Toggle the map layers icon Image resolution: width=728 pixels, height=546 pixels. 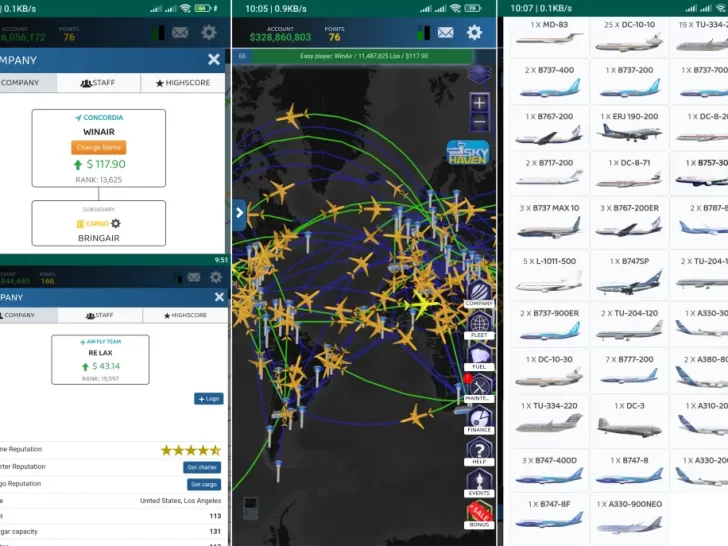click(x=479, y=76)
